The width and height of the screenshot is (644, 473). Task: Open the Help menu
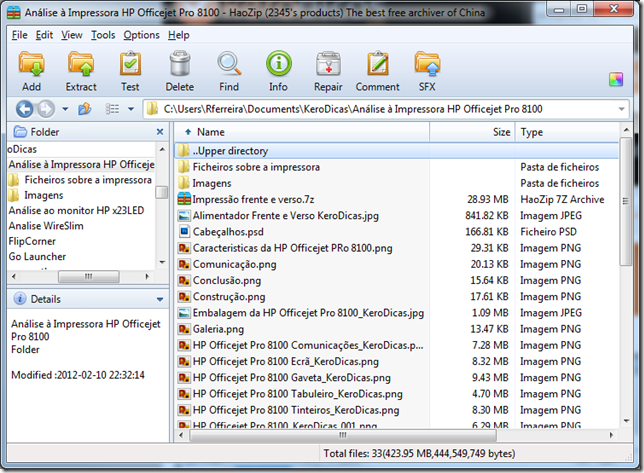(x=178, y=35)
